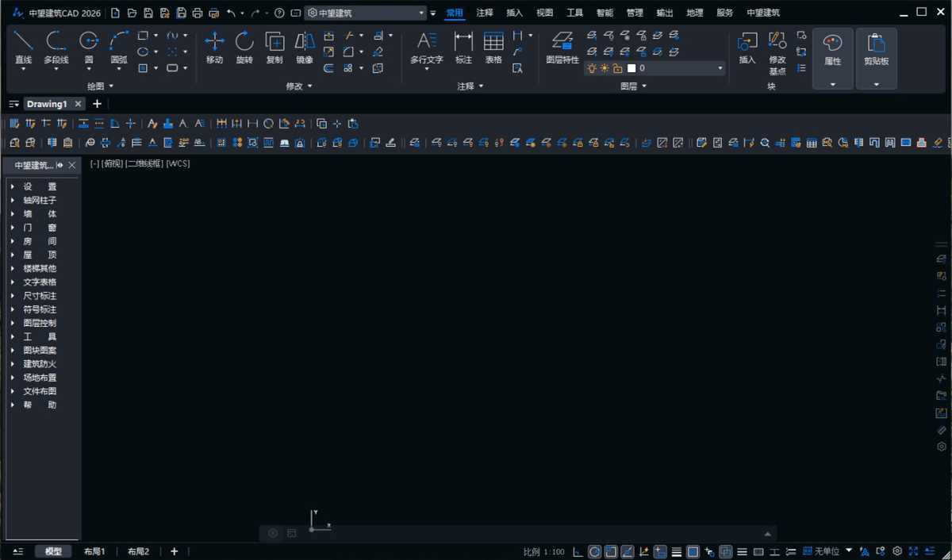Switch to the 输出 ribbon tab
Image resolution: width=952 pixels, height=560 pixels.
(665, 13)
